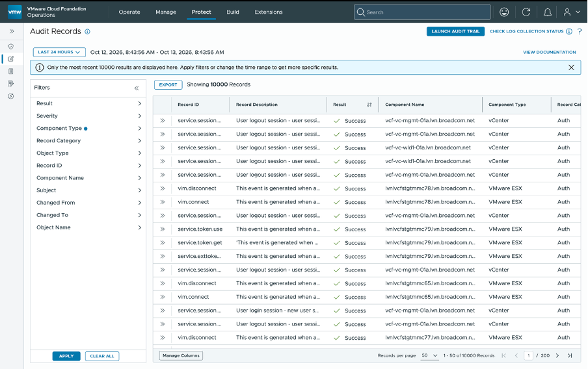The width and height of the screenshot is (588, 369).
Task: Click the Record ID column header
Action: pos(188,105)
